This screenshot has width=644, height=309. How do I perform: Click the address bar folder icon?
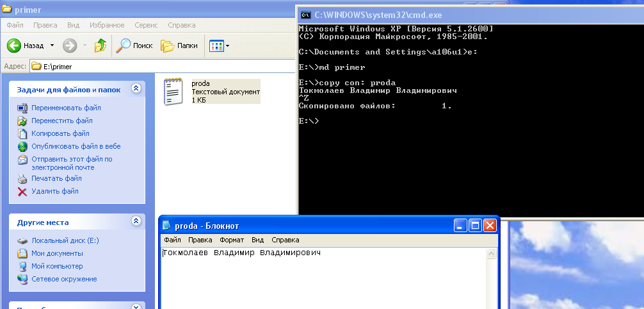coord(36,66)
